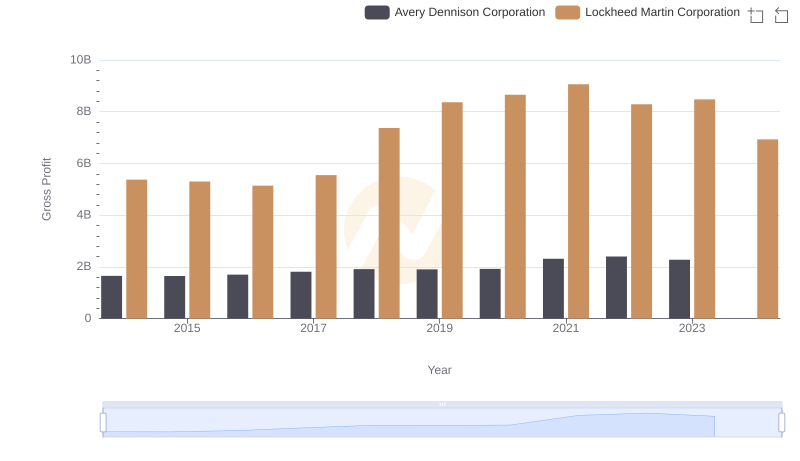Toggle Avery Dennison Corporation legend series
Screen dimensions: 800x461
(455, 12)
